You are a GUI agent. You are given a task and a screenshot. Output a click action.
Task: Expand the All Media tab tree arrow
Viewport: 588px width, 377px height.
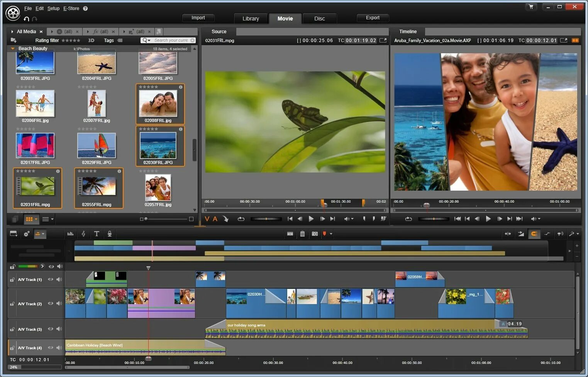12,32
